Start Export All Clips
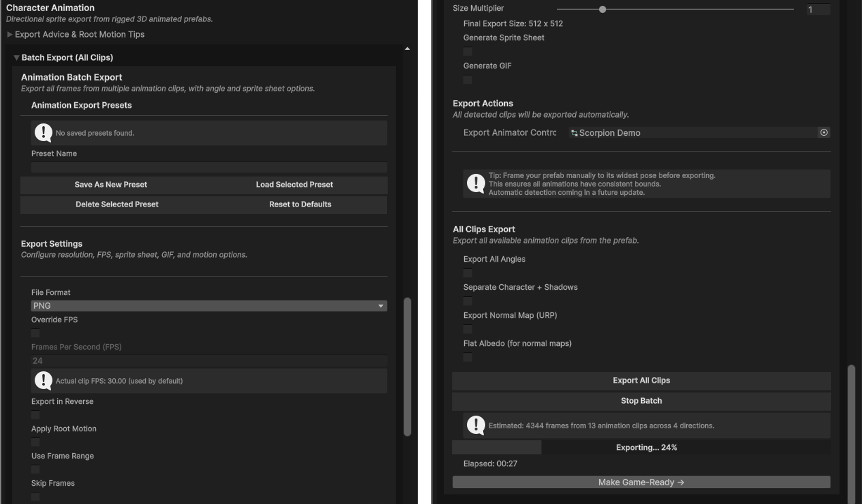The width and height of the screenshot is (862, 504). [x=641, y=381]
